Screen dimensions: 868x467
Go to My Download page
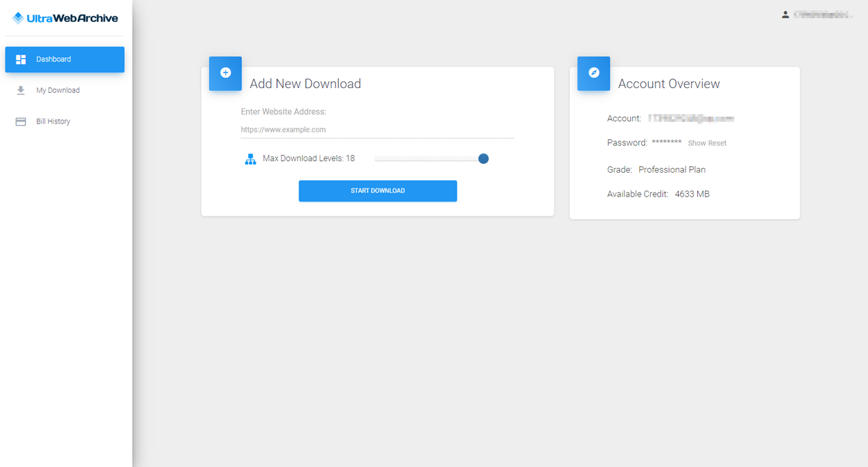[57, 90]
